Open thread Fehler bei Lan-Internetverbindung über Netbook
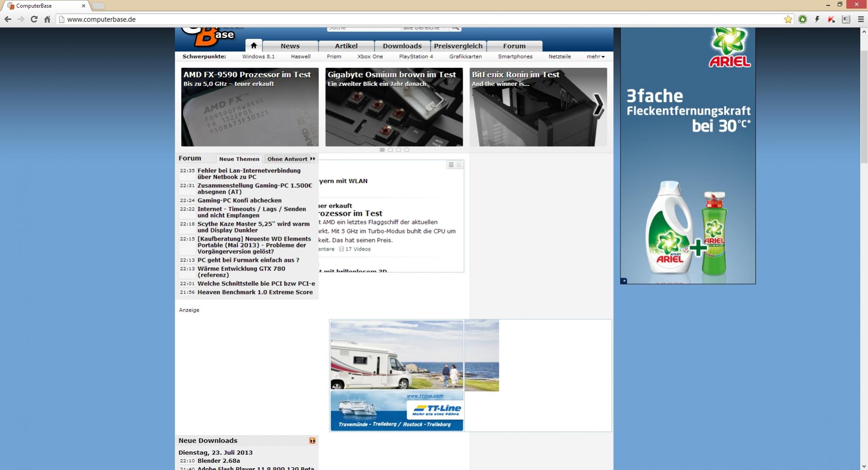 (249, 174)
